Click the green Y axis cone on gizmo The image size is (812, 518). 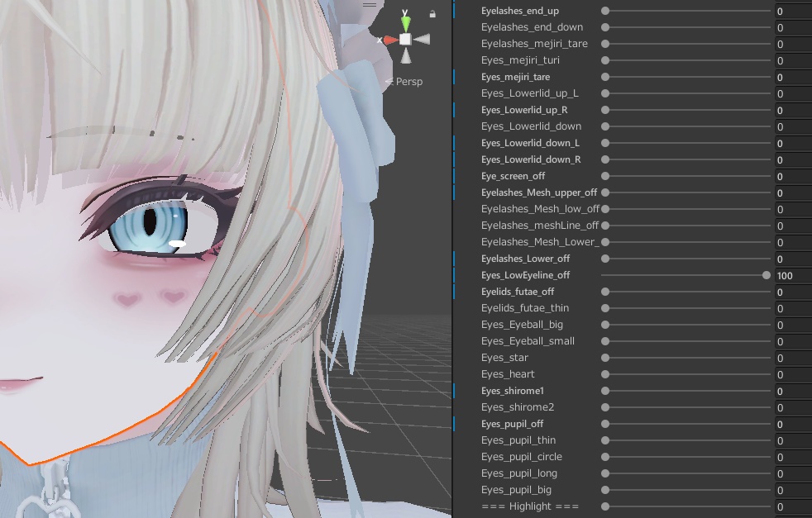pos(405,23)
